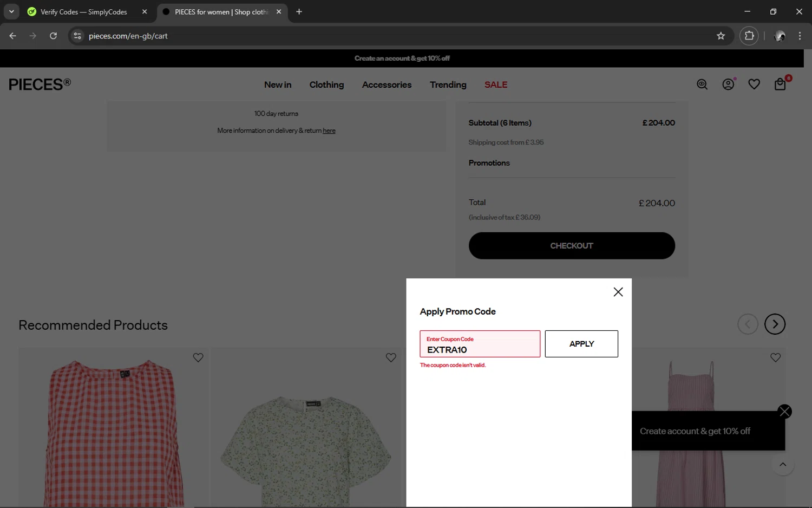Click the 'Subtotal (6 Items)' text

point(500,123)
